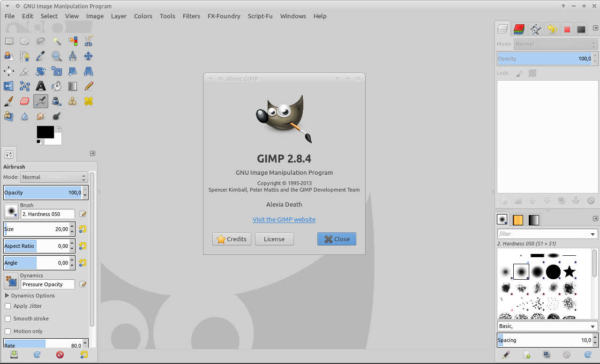Adjust the brush Spacing slider
600x364 pixels.
(545, 340)
